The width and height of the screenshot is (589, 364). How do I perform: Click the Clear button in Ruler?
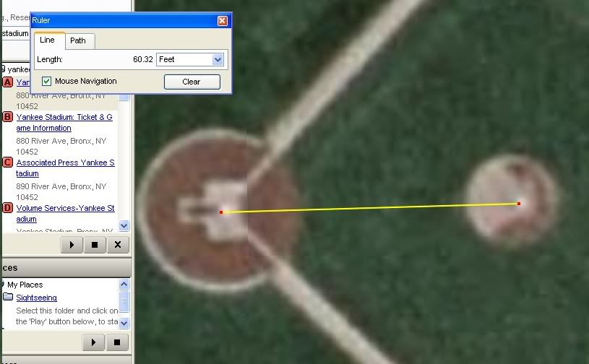[192, 82]
